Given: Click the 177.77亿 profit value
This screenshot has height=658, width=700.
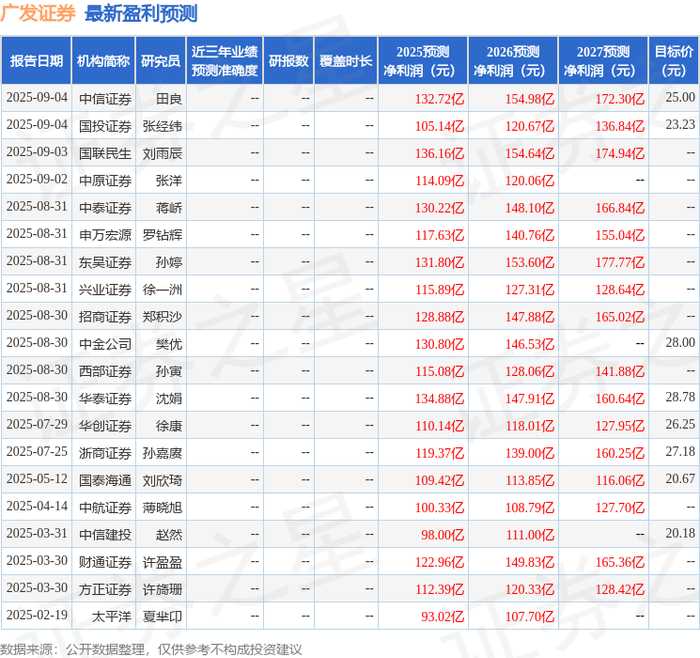Looking at the screenshot, I should tap(620, 262).
